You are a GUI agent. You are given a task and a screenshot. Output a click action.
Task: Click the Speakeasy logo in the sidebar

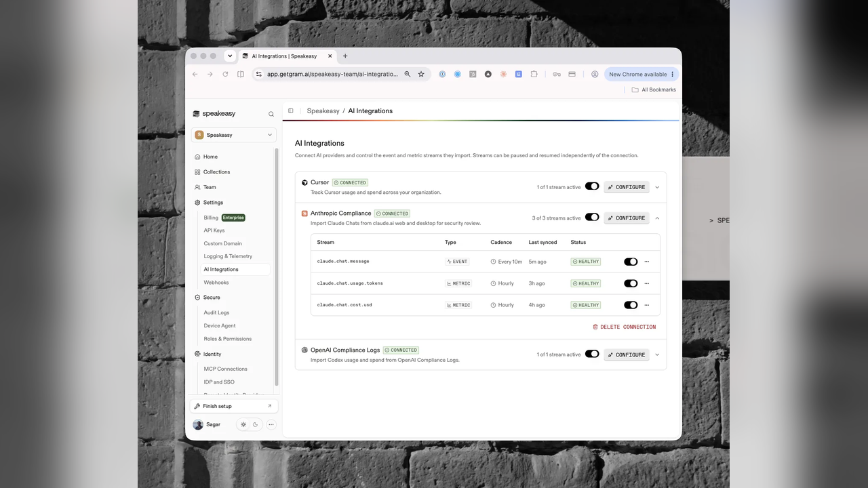[x=214, y=114]
